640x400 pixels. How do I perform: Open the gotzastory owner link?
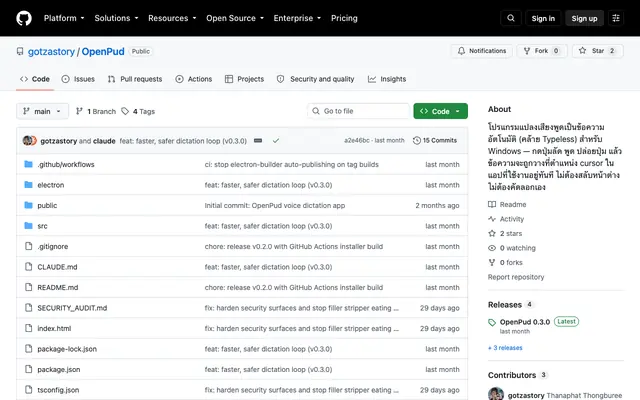pyautogui.click(x=51, y=52)
